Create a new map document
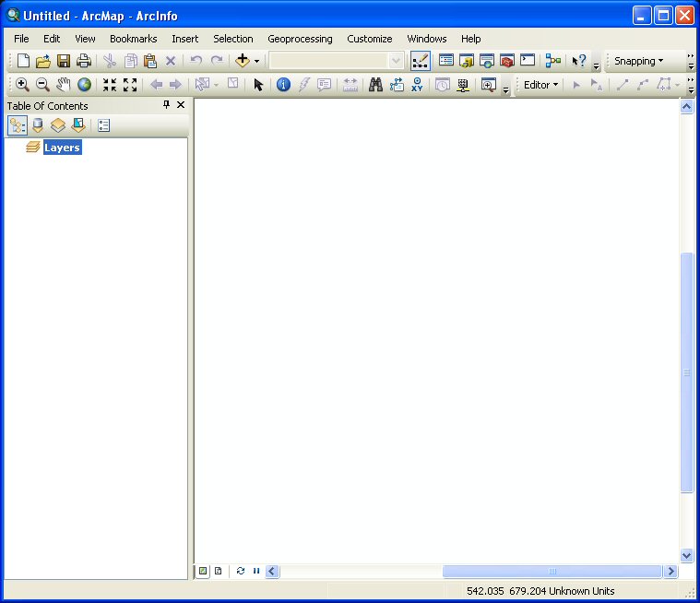This screenshot has width=700, height=603. click(23, 61)
